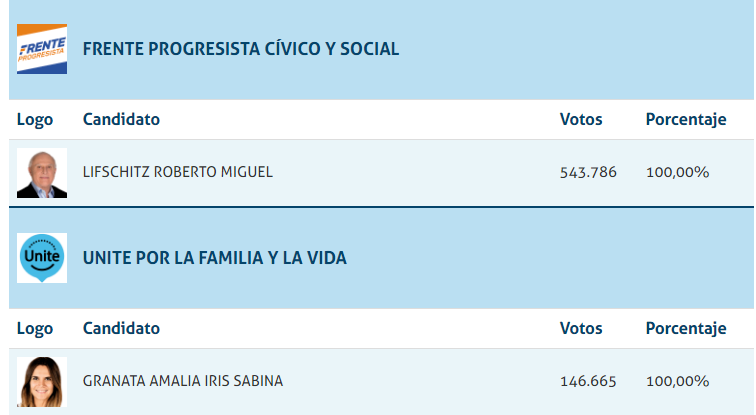
Task: Click Lifschitz's 100,00% percentage value
Action: click(x=677, y=173)
